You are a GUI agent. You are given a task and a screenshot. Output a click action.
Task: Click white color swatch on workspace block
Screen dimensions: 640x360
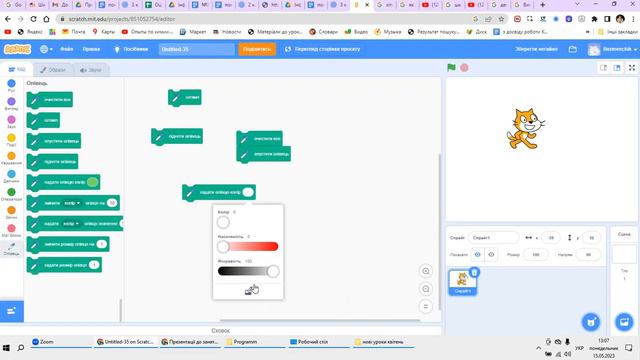coord(248,192)
